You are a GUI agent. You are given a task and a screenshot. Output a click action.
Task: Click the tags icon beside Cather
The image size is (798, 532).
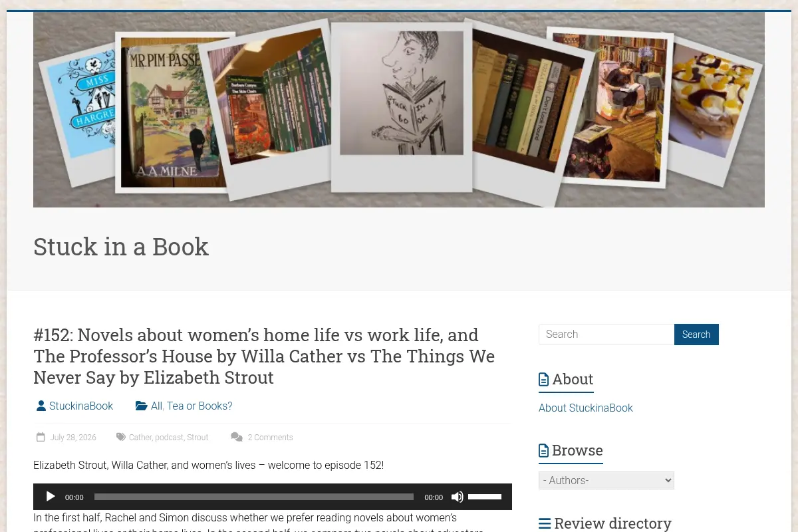[x=121, y=437]
